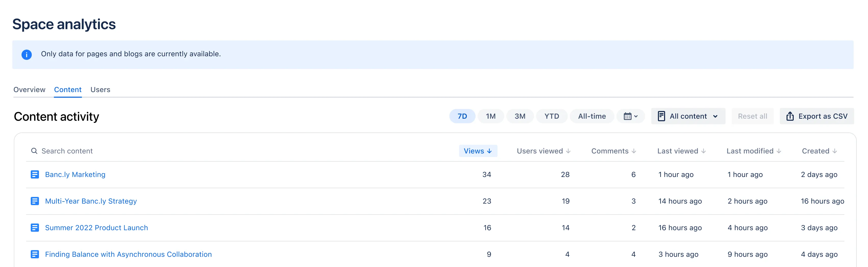Click views value 34 for Banc.ly Marketing
Viewport: 868px width, 267px height.
[487, 174]
